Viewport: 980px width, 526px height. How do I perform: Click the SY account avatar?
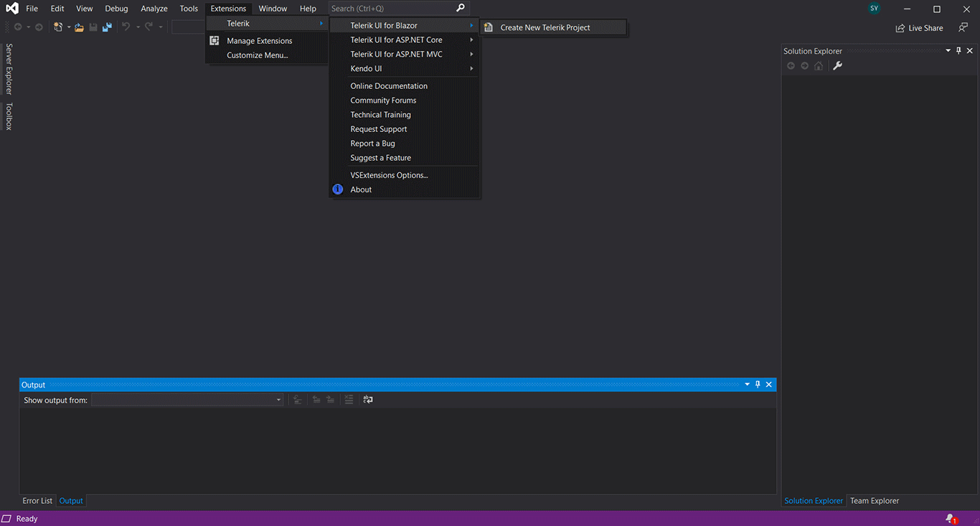874,9
